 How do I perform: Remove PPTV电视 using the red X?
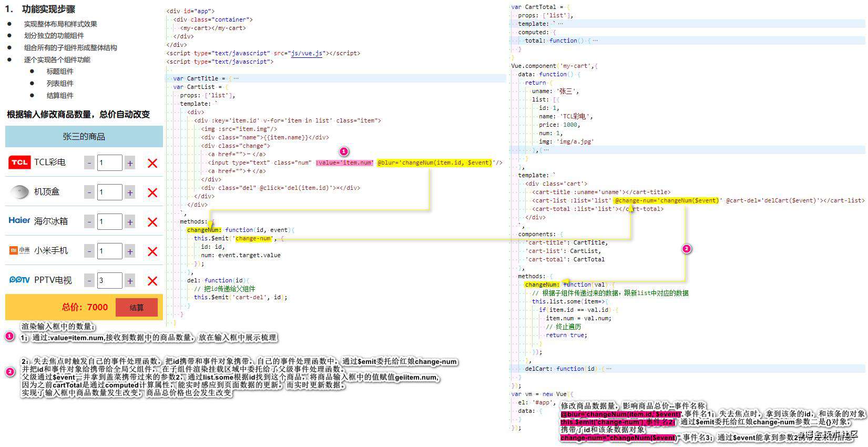[152, 281]
